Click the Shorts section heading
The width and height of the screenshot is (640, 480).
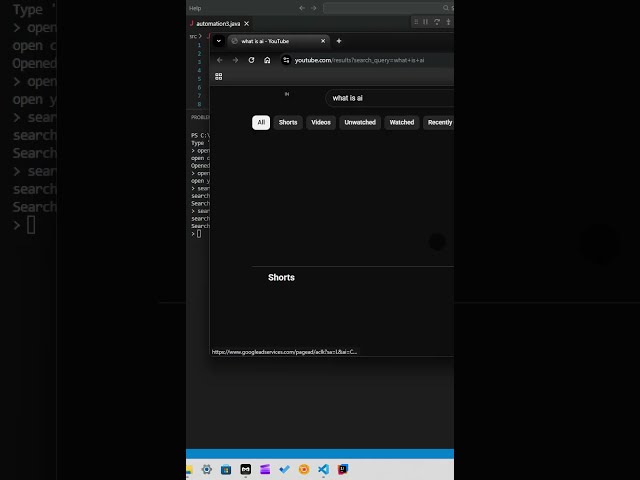pos(281,278)
